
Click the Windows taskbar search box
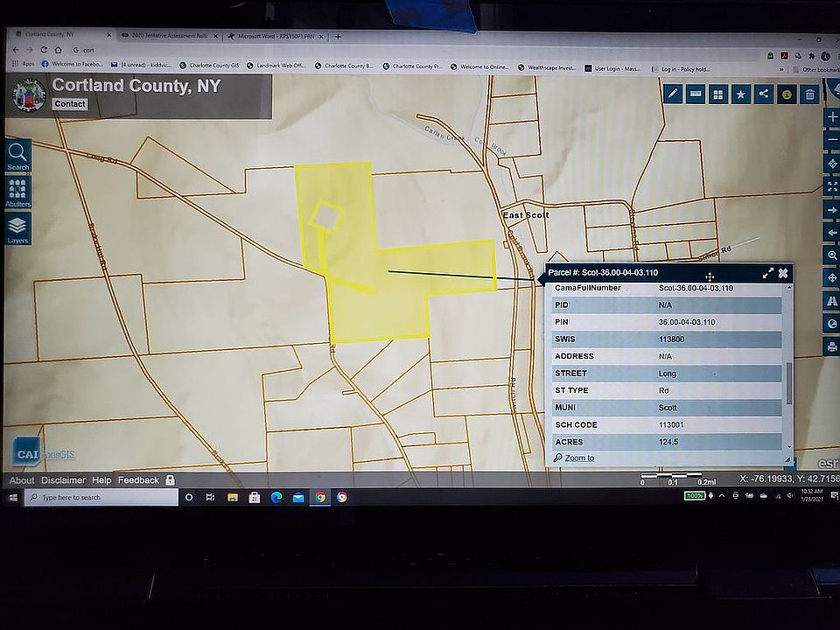101,497
